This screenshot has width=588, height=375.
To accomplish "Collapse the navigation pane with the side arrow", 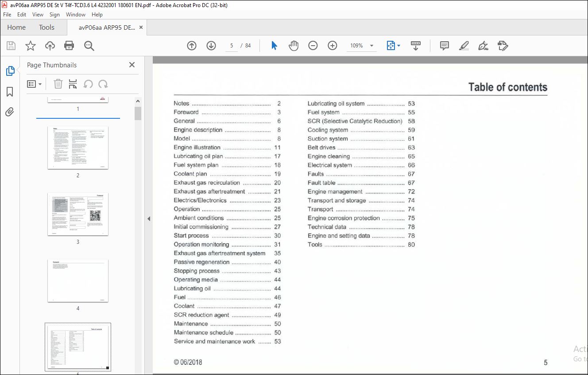I will tap(149, 219).
